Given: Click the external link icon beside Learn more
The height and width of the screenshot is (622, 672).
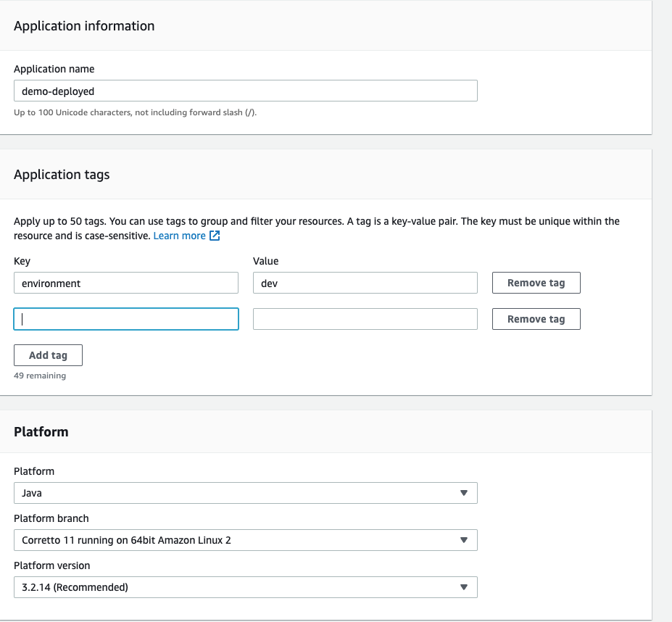Looking at the screenshot, I should (x=215, y=236).
